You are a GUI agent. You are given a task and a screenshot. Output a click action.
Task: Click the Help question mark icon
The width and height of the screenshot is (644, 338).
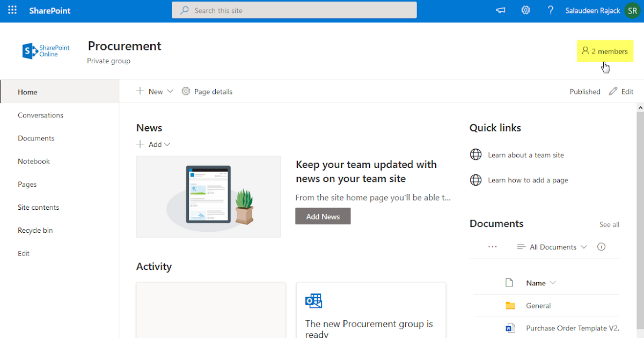(551, 10)
